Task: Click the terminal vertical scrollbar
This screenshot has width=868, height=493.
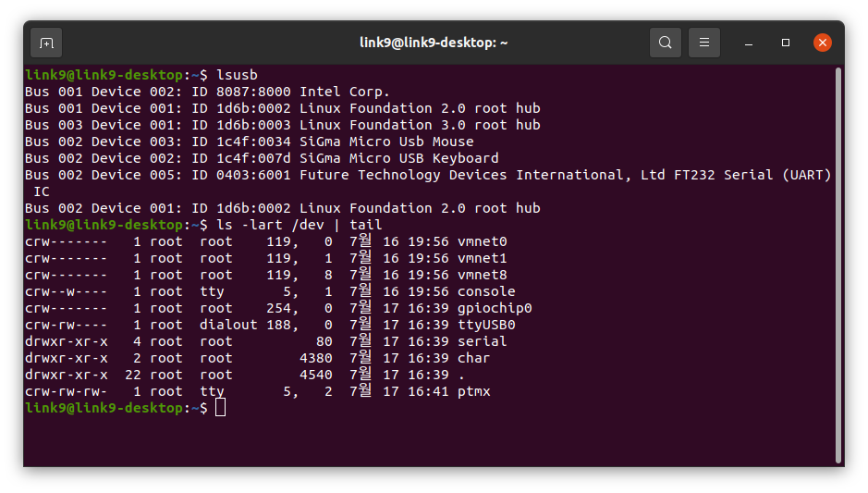Action: [x=839, y=265]
